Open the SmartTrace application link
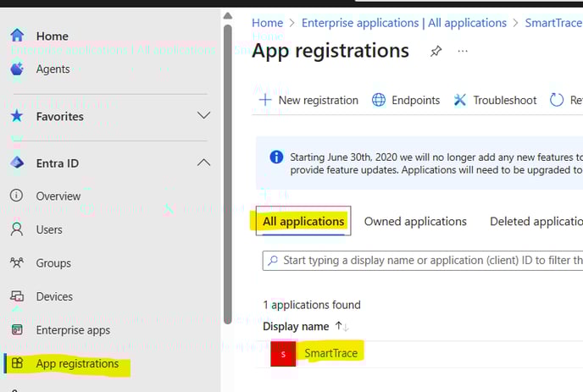The image size is (583, 392). (x=330, y=353)
